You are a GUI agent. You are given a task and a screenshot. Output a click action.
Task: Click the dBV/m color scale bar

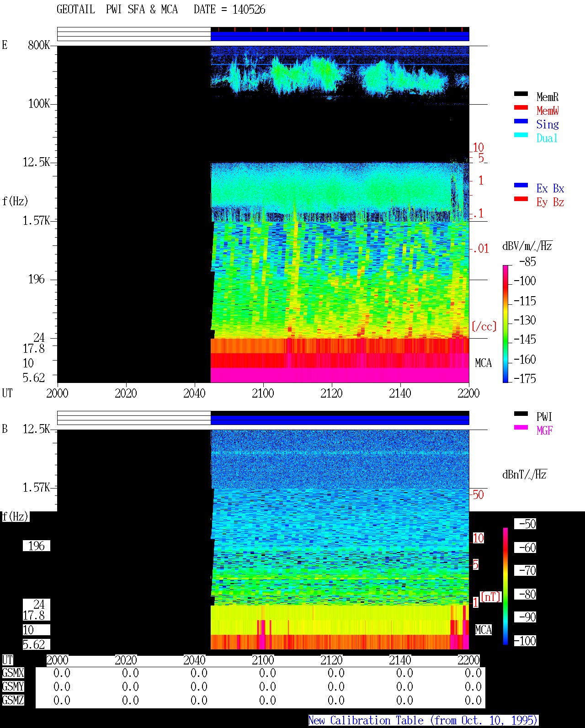(x=505, y=324)
